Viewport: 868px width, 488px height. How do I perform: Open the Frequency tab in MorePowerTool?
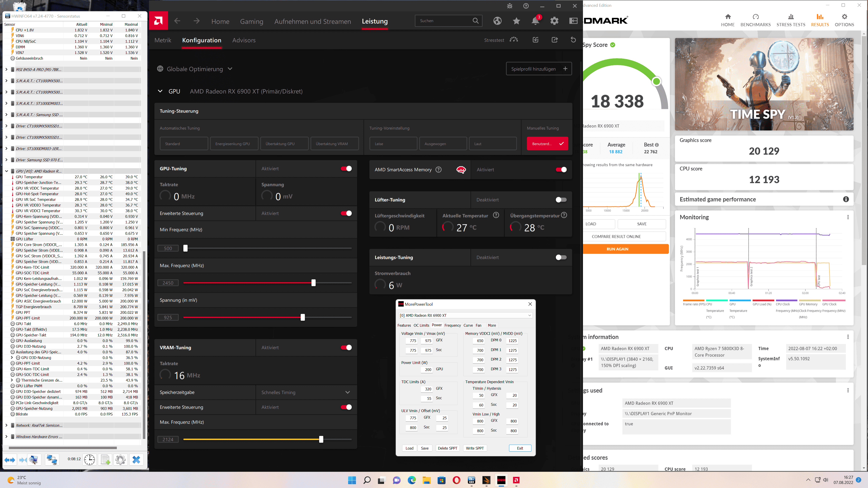452,325
